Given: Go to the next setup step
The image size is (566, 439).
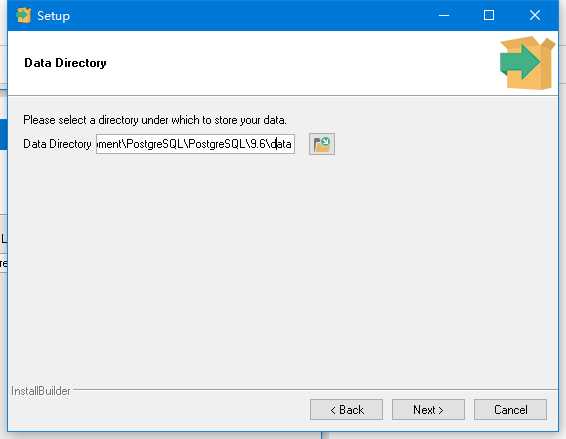Looking at the screenshot, I should [428, 409].
